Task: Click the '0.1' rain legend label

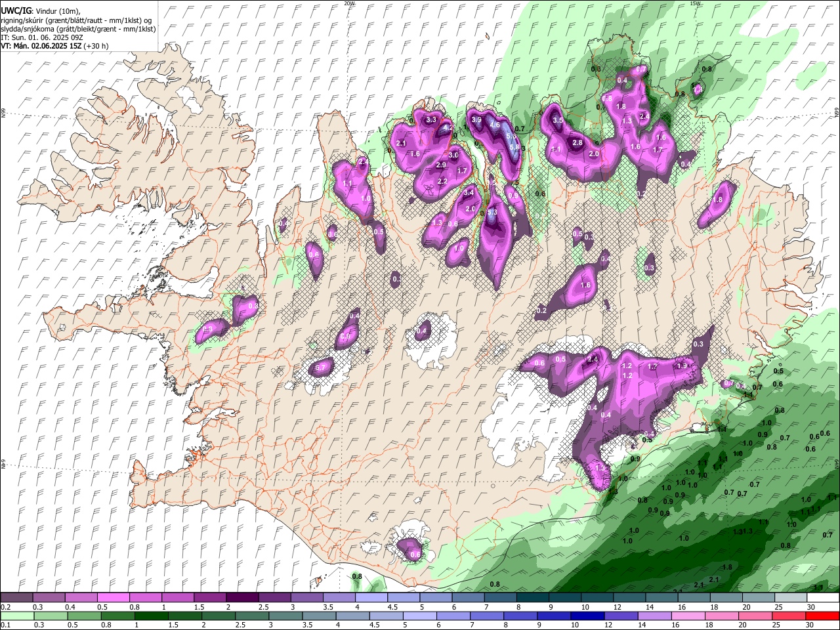Action: (5, 625)
